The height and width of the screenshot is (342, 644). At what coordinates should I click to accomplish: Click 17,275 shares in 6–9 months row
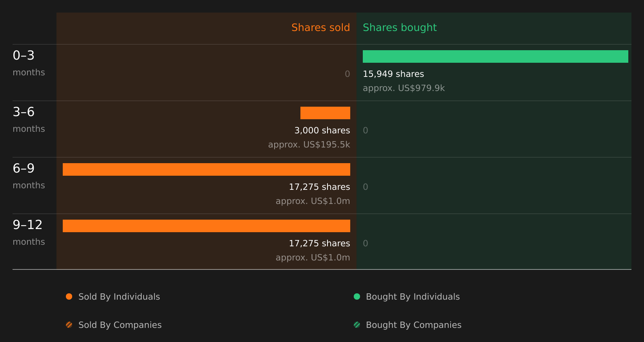pyautogui.click(x=319, y=187)
